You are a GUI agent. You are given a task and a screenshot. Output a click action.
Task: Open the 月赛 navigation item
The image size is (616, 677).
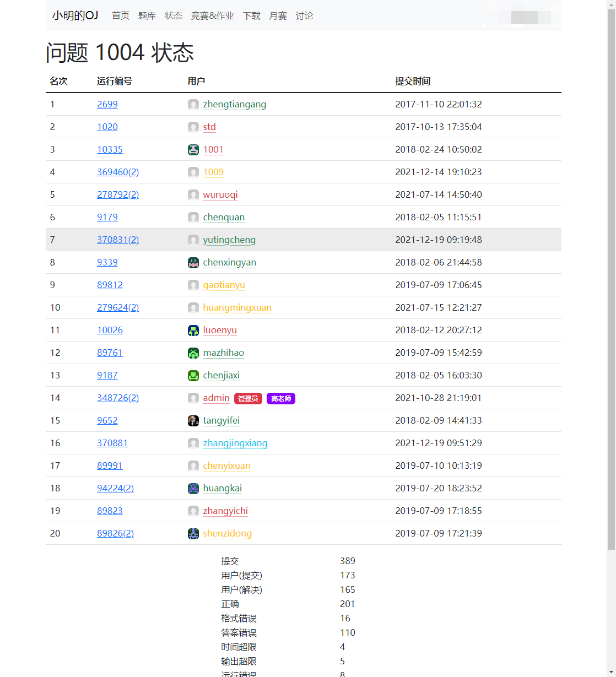click(x=278, y=16)
